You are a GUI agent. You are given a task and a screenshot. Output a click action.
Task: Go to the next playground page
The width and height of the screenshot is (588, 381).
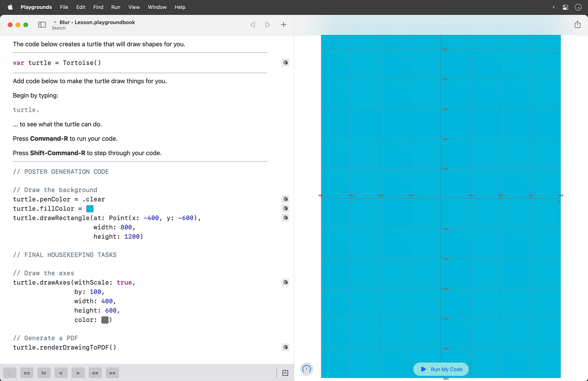click(267, 25)
